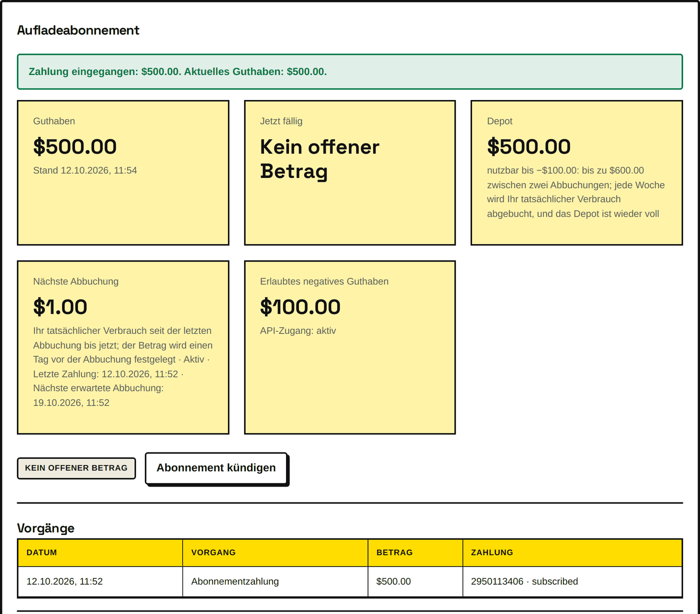Click the "Abonnement kündigen" button
This screenshot has height=614, width=700.
(216, 468)
